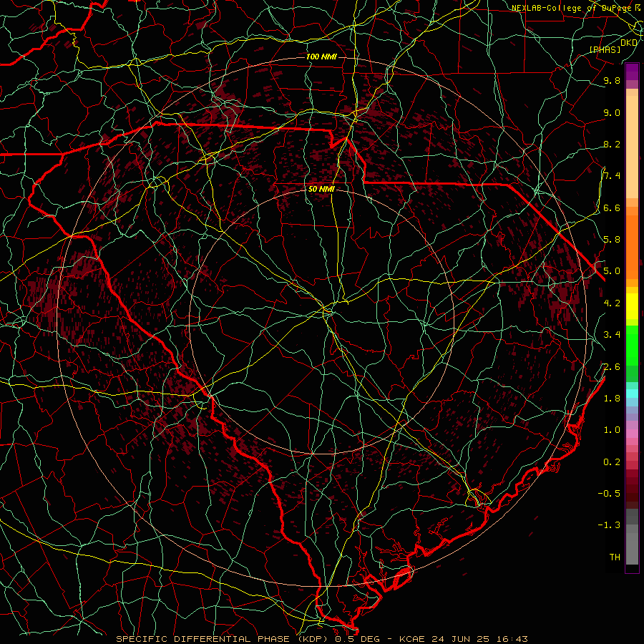This screenshot has width=644, height=644.
Task: Click the 100 NMI range ring label
Action: [321, 57]
